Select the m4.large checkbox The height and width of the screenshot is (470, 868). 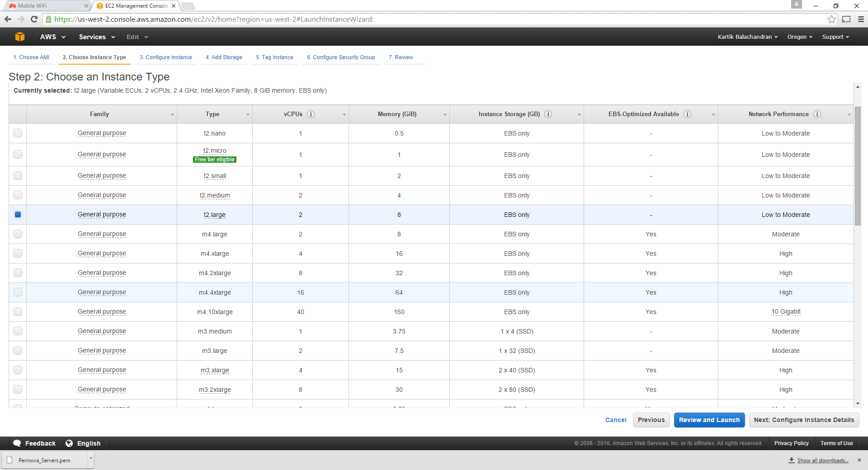(18, 234)
